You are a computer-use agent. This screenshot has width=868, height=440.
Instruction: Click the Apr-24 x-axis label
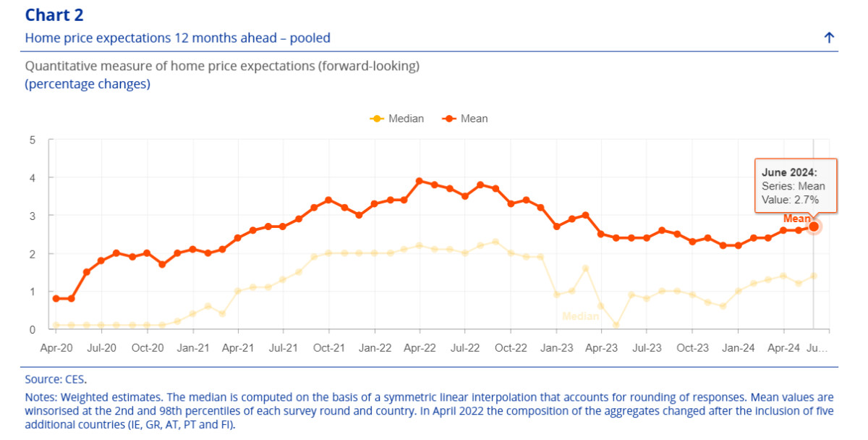pos(784,348)
